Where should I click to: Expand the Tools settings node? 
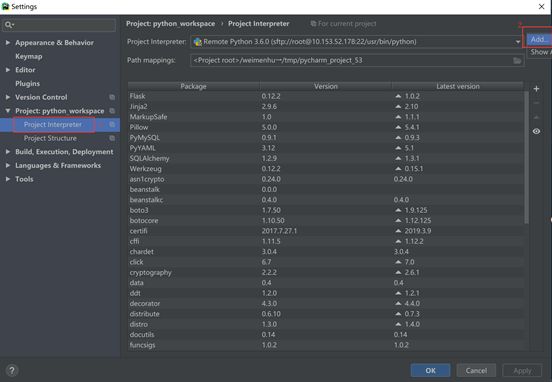[8, 179]
